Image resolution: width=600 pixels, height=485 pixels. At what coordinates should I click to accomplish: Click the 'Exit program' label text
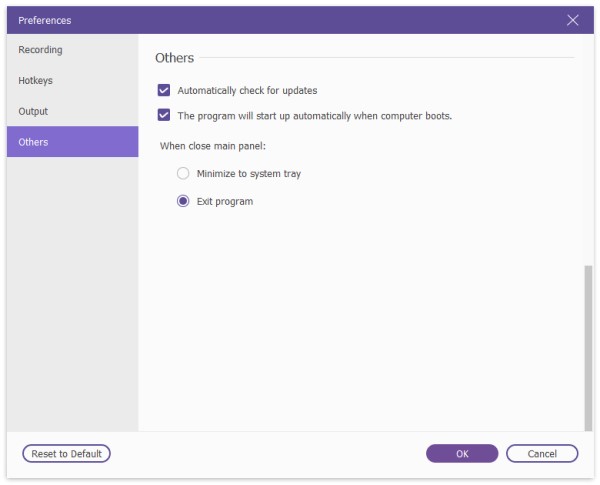pyautogui.click(x=225, y=201)
